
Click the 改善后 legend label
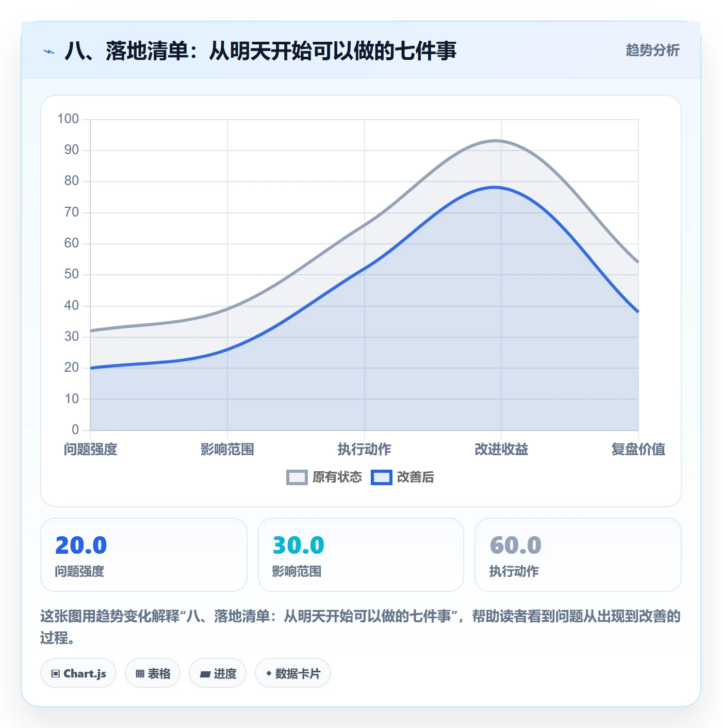pyautogui.click(x=416, y=477)
